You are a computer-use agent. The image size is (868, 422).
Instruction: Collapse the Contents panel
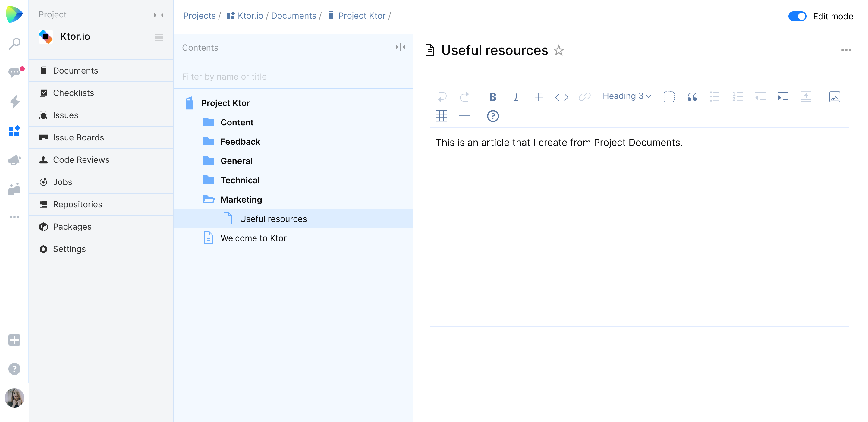400,47
